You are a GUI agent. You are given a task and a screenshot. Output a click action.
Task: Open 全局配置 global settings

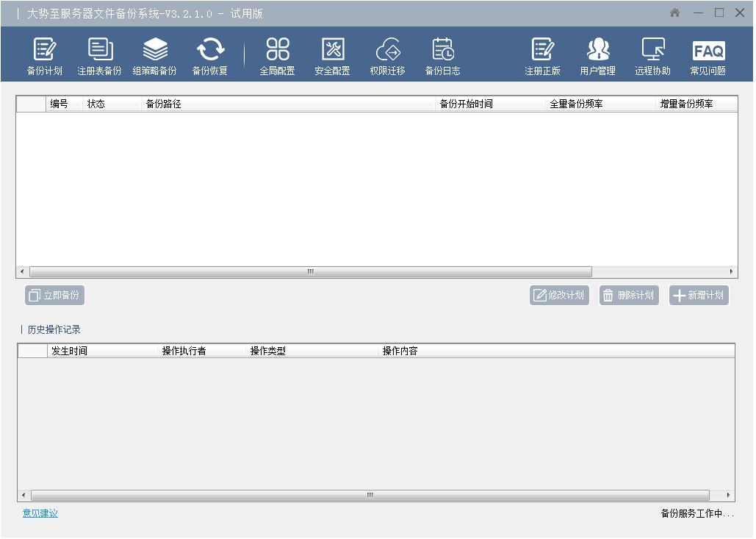pyautogui.click(x=277, y=57)
